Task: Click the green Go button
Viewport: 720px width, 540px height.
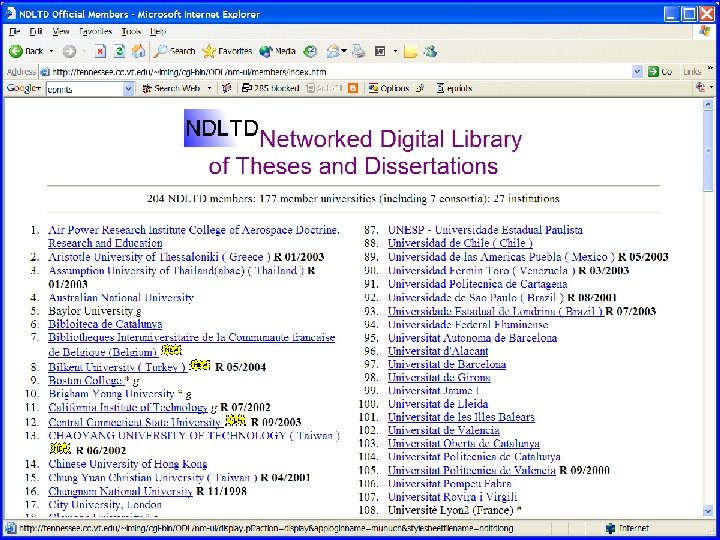Action: coord(660,72)
